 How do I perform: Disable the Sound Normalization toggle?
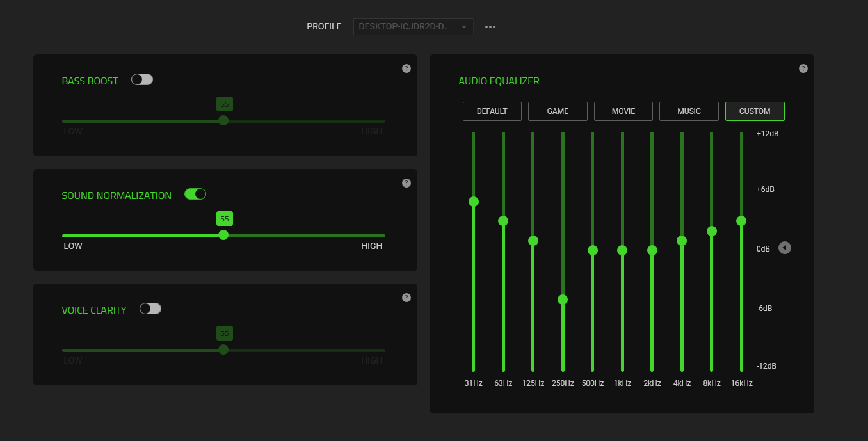pyautogui.click(x=195, y=194)
